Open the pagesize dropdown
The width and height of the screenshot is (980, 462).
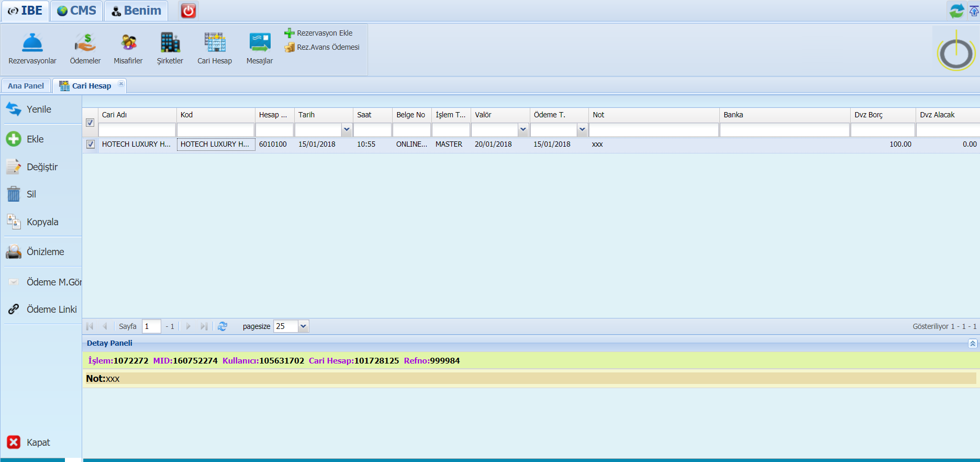pyautogui.click(x=304, y=326)
